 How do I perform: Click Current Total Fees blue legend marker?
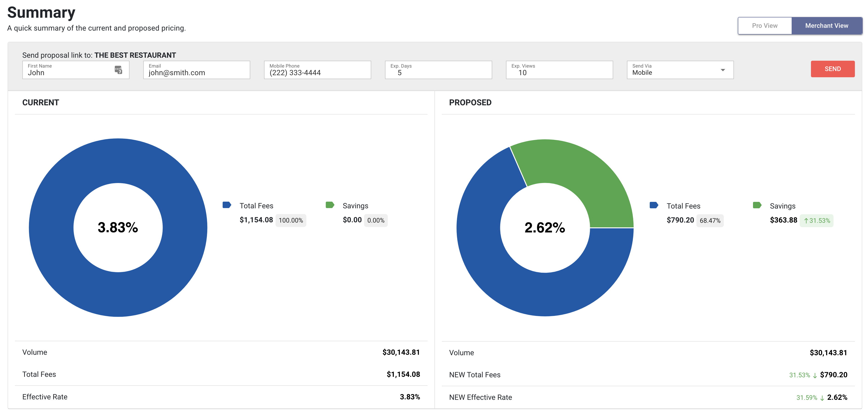point(227,205)
